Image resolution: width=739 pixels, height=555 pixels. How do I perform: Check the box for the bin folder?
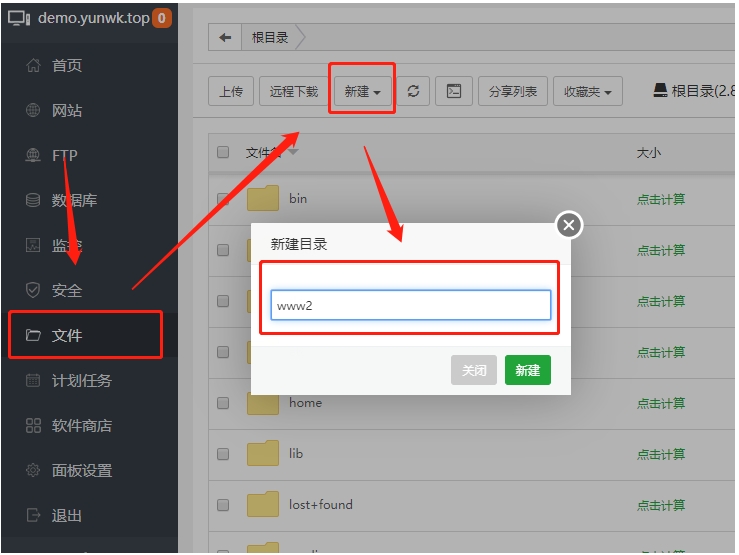click(x=223, y=199)
